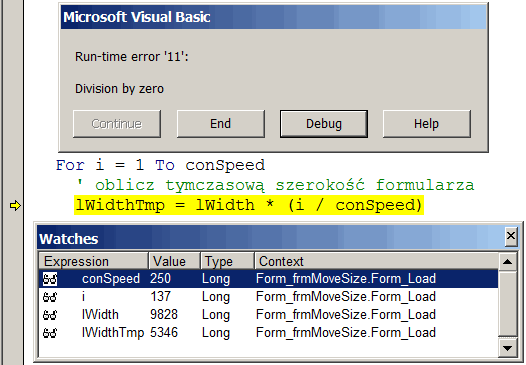526x365 pixels.
Task: Click the lWidthTmp watch glasses icon
Action: click(50, 333)
